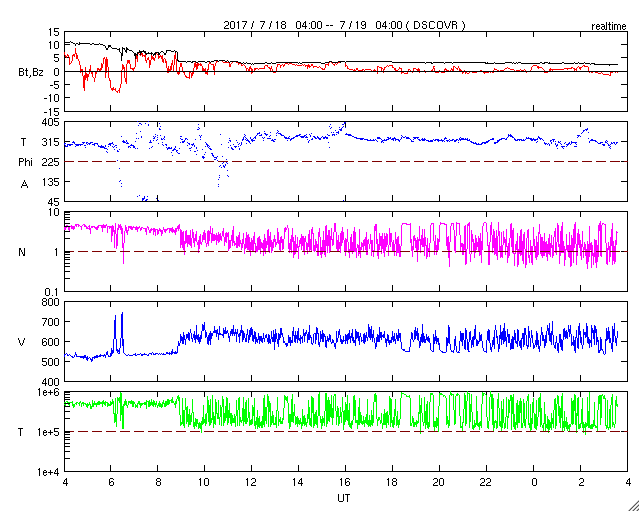Screen dimensions: 640x512
Task: Click the '315' tick on Phi axis
Action: click(x=51, y=142)
